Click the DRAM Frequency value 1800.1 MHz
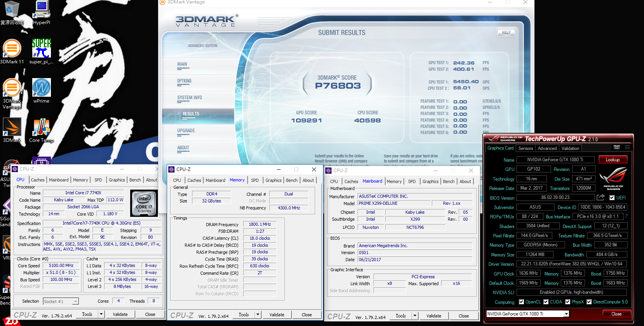The width and height of the screenshot is (644, 326). click(x=260, y=224)
